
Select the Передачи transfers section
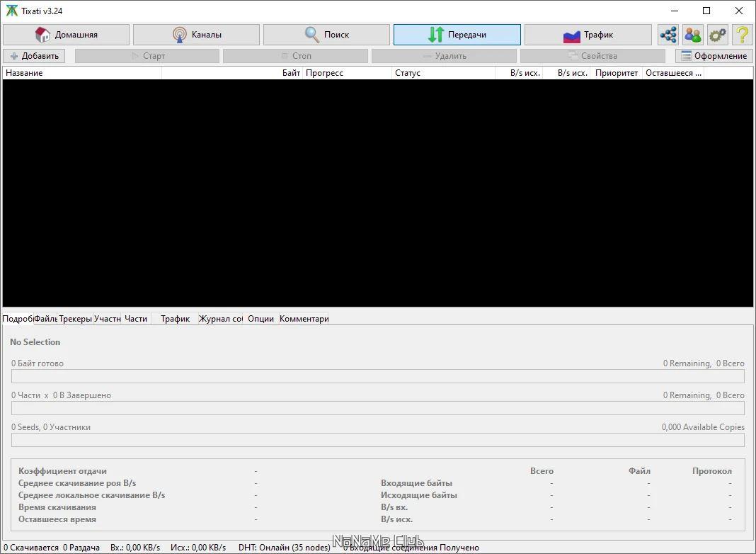[x=457, y=35]
